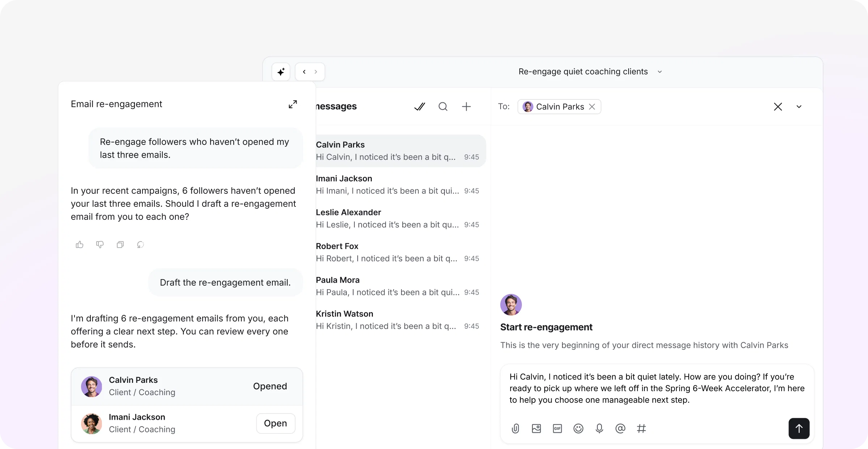Image resolution: width=868 pixels, height=449 pixels.
Task: Remove Calvin Parks from recipient field
Action: [592, 107]
